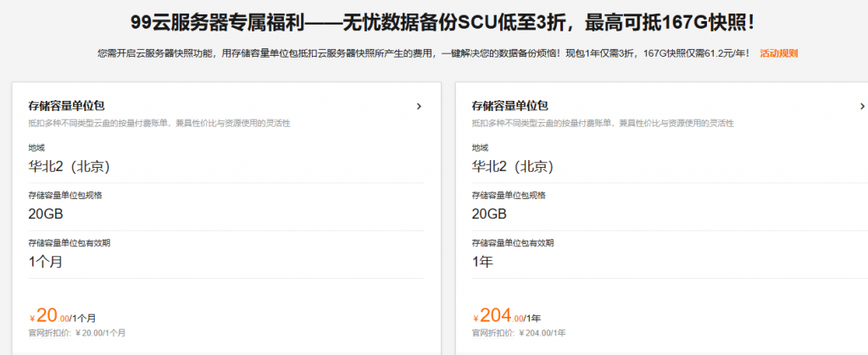Image resolution: width=868 pixels, height=355 pixels.
Task: Click 存储容量单位包 title on the 1年 card
Action: click(509, 106)
